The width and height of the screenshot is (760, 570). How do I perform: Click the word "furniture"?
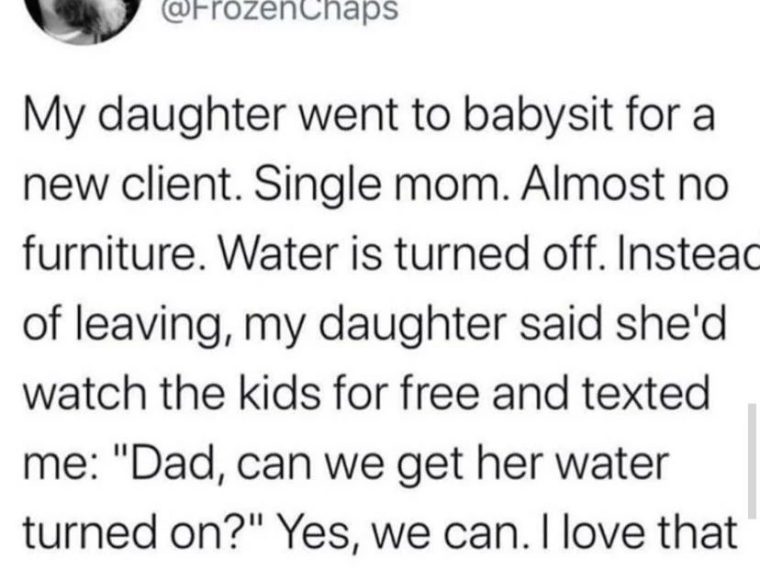pyautogui.click(x=109, y=254)
